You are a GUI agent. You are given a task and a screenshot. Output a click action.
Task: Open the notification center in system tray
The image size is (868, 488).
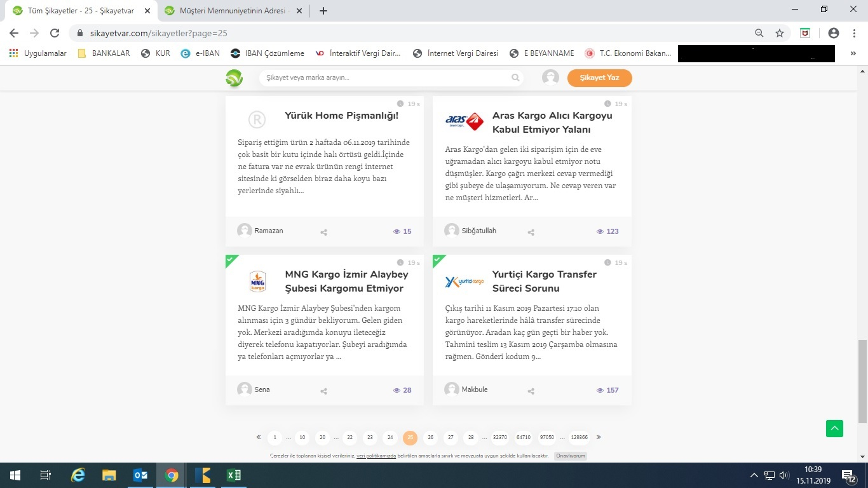click(850, 475)
